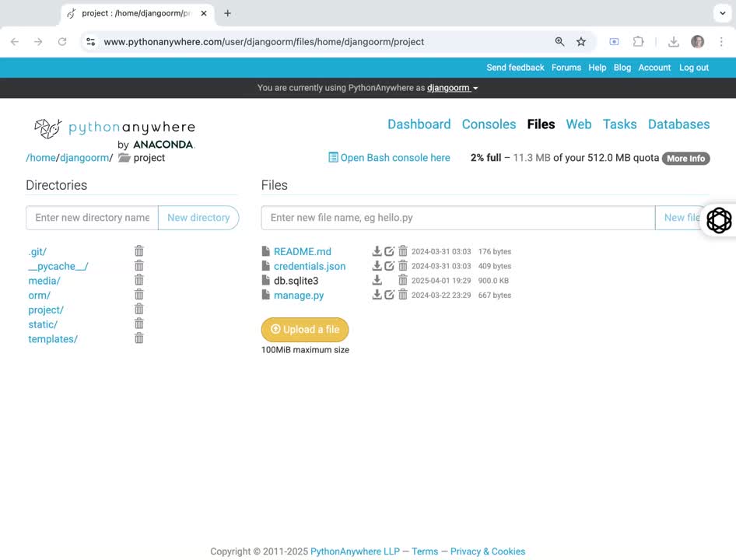Click the More Info quota button
Viewport: 736px width, 560px height.
pos(685,159)
